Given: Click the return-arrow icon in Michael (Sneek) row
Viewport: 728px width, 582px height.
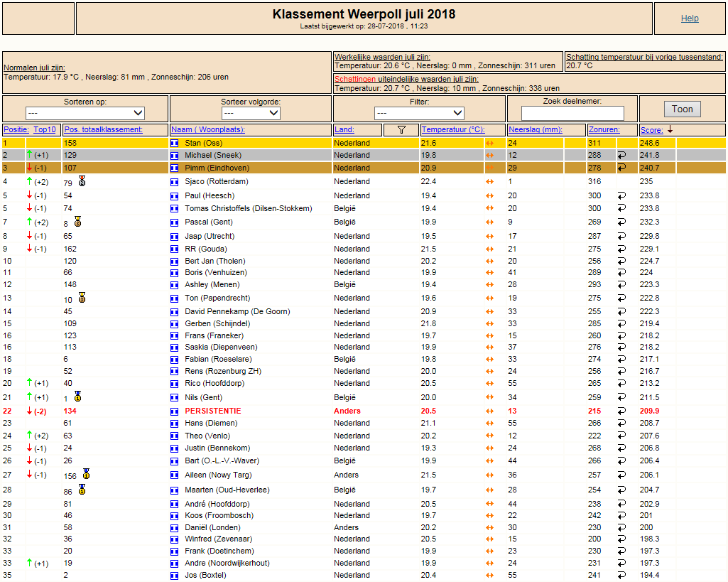Looking at the screenshot, I should 621,155.
